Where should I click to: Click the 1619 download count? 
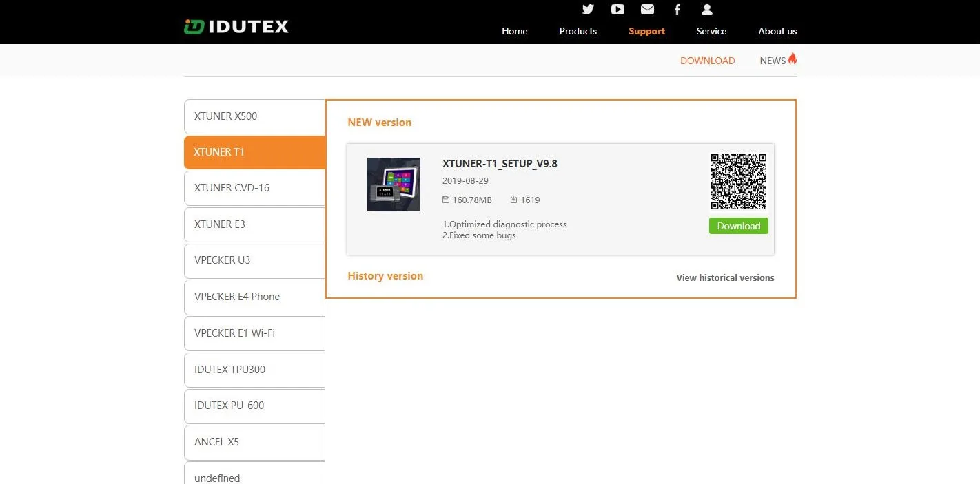click(x=530, y=200)
